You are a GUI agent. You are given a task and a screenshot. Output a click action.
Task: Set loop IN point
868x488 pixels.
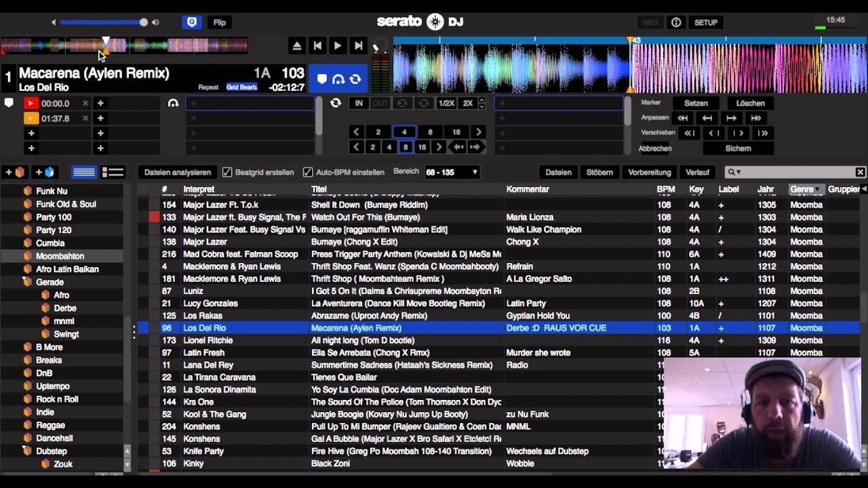click(359, 103)
